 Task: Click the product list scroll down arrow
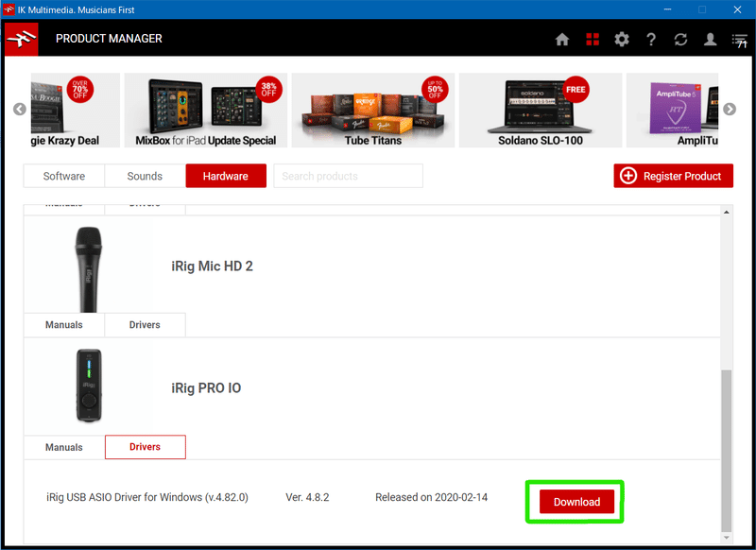[x=726, y=538]
